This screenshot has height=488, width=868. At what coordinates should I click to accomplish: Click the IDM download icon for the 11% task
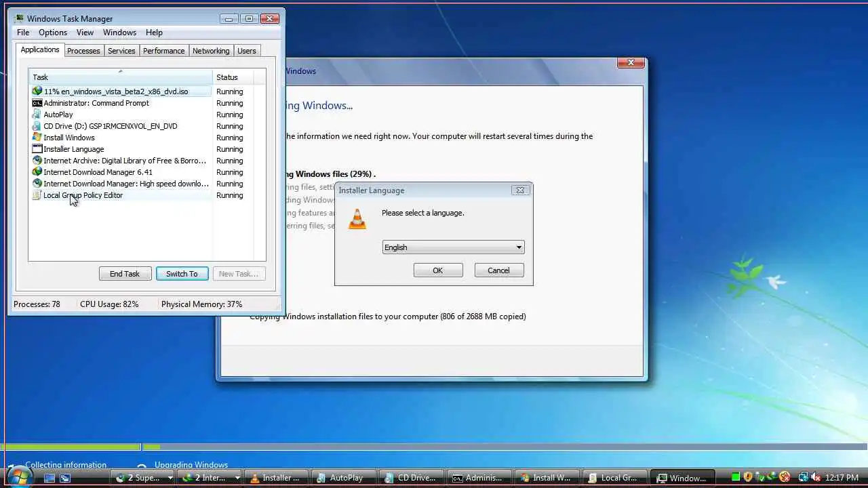[x=37, y=91]
